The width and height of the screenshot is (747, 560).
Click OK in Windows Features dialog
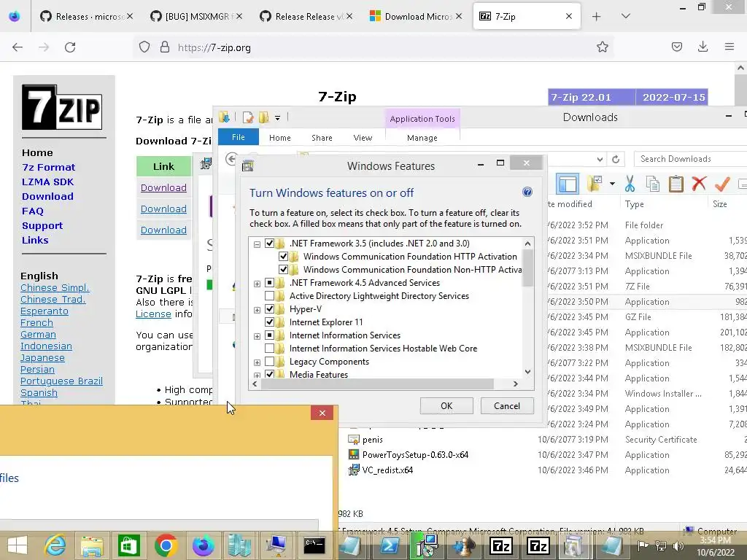pos(446,405)
